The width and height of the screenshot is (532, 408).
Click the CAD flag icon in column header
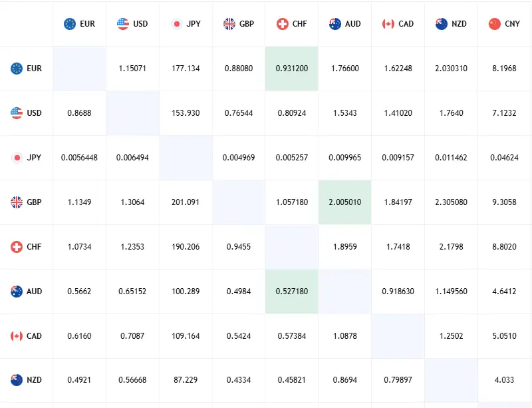tap(388, 24)
